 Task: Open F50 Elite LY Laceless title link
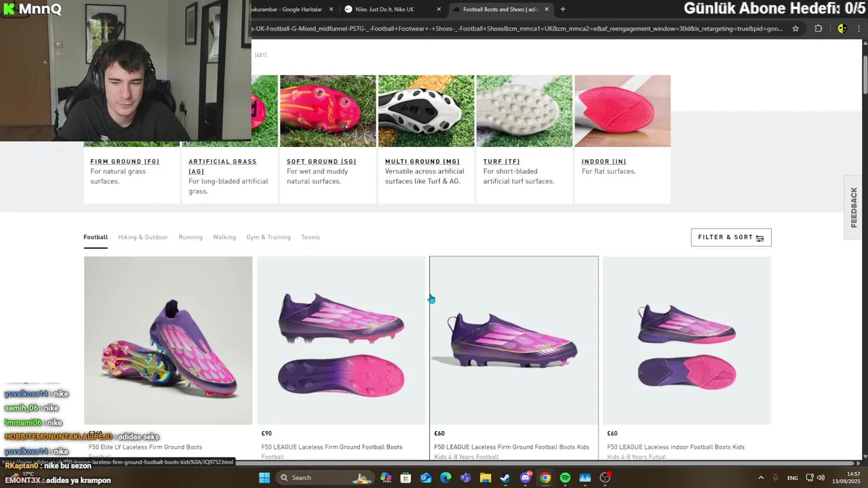(145, 447)
